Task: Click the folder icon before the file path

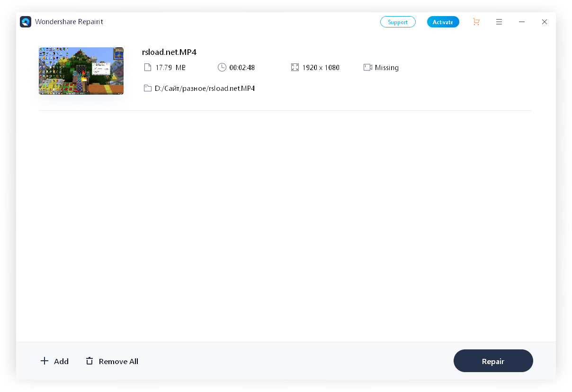Action: 147,88
